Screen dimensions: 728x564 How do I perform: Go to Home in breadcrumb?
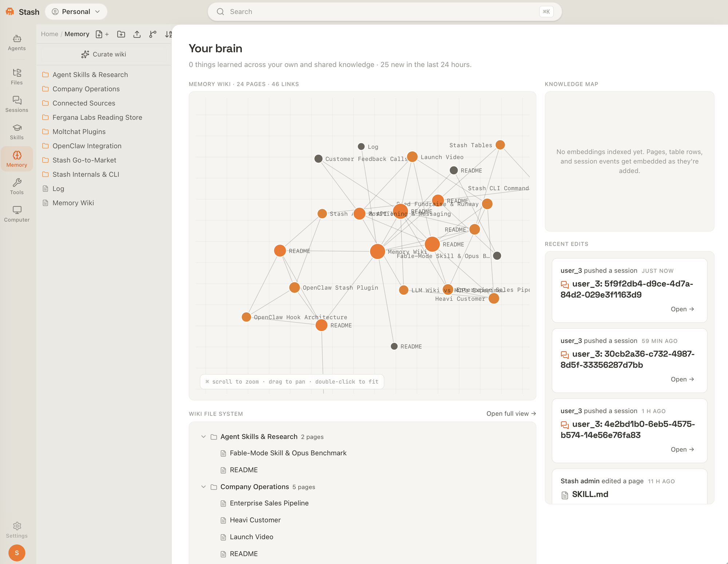point(50,34)
